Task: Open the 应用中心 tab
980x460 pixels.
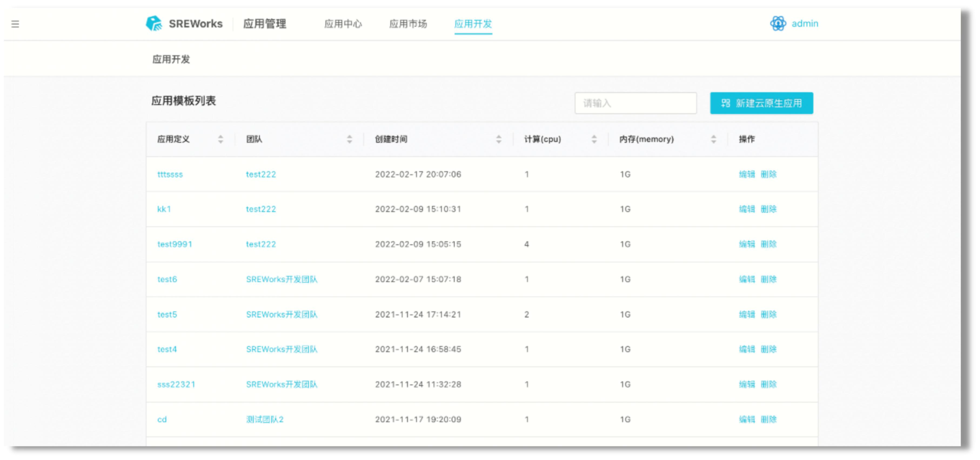Action: coord(343,24)
